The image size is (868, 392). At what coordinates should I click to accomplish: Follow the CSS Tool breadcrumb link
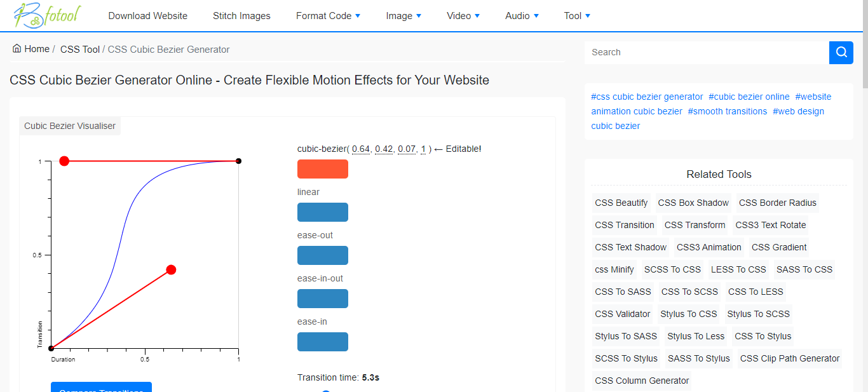pos(80,50)
